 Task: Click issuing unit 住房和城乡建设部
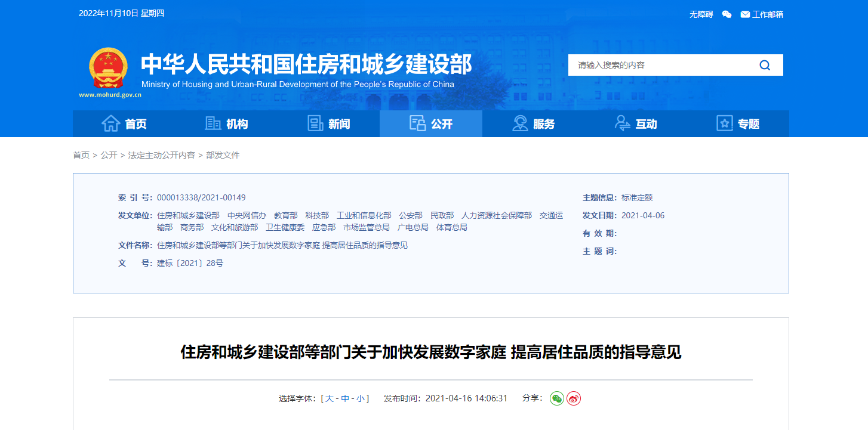click(x=188, y=215)
